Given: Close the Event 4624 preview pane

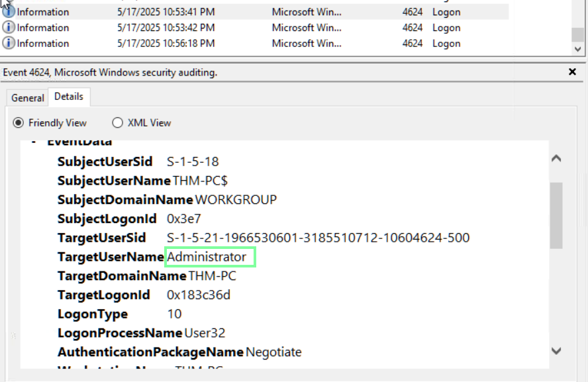Looking at the screenshot, I should (x=573, y=72).
